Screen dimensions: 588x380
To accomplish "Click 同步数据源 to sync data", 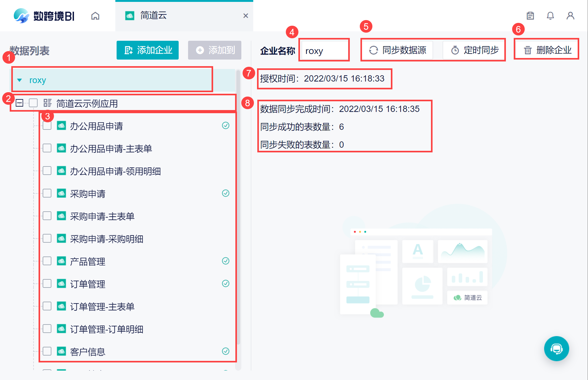I will click(x=397, y=50).
